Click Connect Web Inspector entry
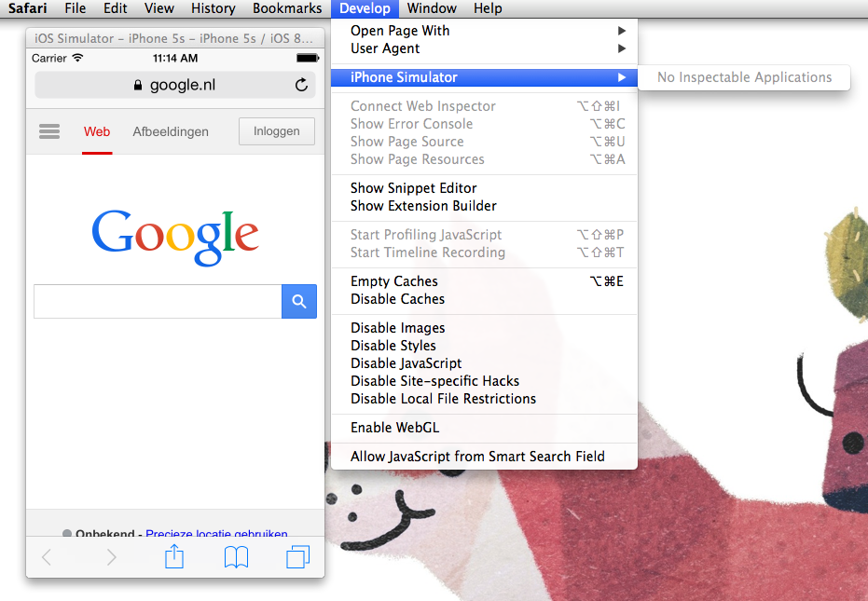Screen dimensions: 868x601 (485, 105)
